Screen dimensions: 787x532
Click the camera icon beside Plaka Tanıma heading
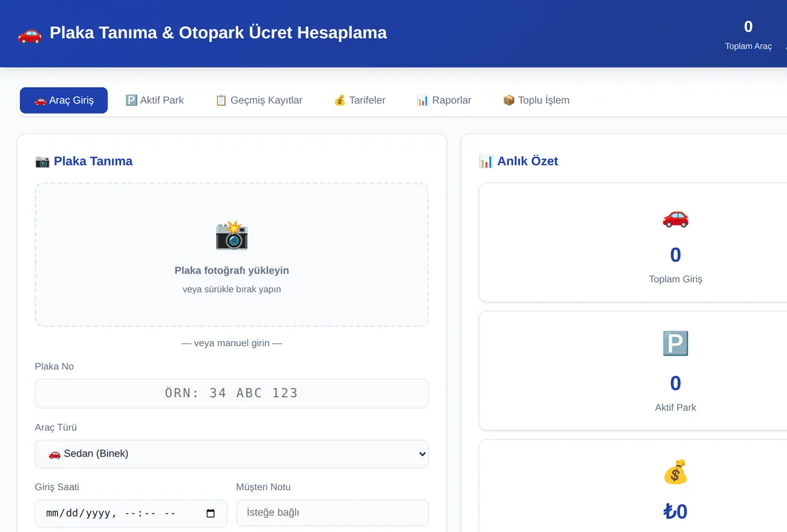point(42,161)
